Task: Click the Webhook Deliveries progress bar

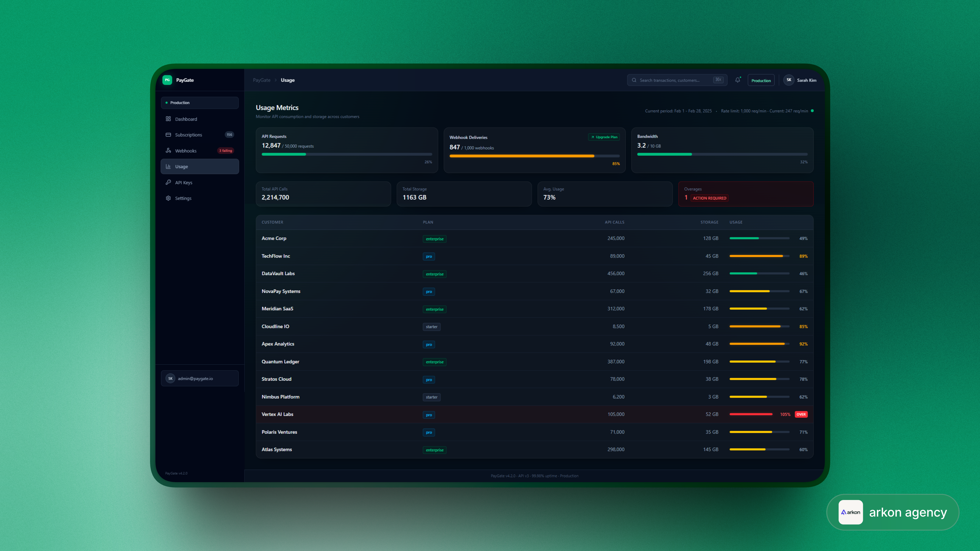Action: pyautogui.click(x=534, y=156)
